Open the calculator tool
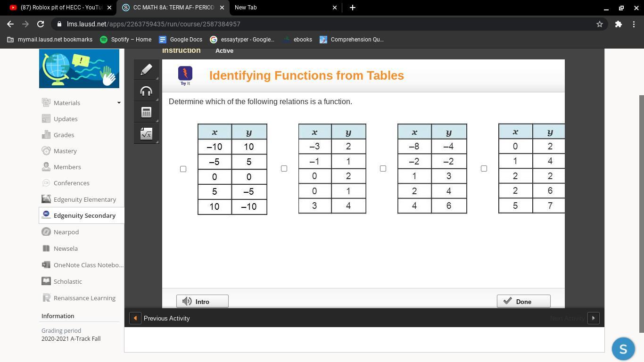The width and height of the screenshot is (644, 362). [x=146, y=112]
